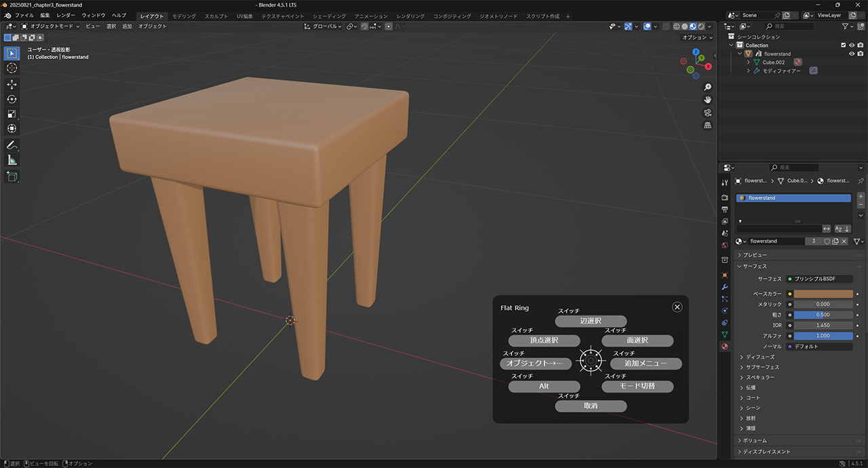
Task: Click the zoom magnifier viewport icon
Action: click(707, 87)
